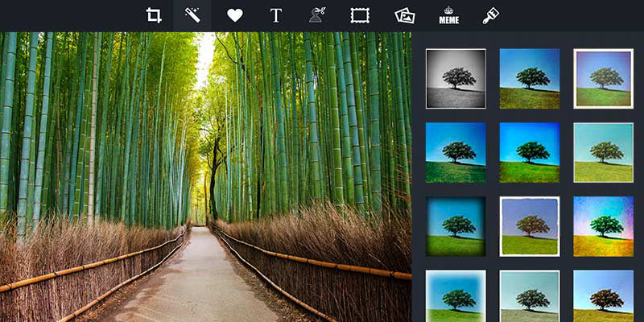This screenshot has width=644, height=322.
Task: Pick the cream-framed filter with mauve sky
Action: point(603,78)
